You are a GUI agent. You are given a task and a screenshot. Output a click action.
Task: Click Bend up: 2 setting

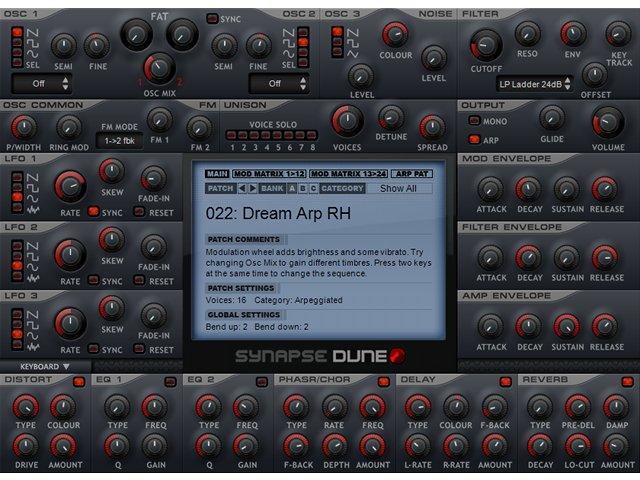(x=227, y=327)
